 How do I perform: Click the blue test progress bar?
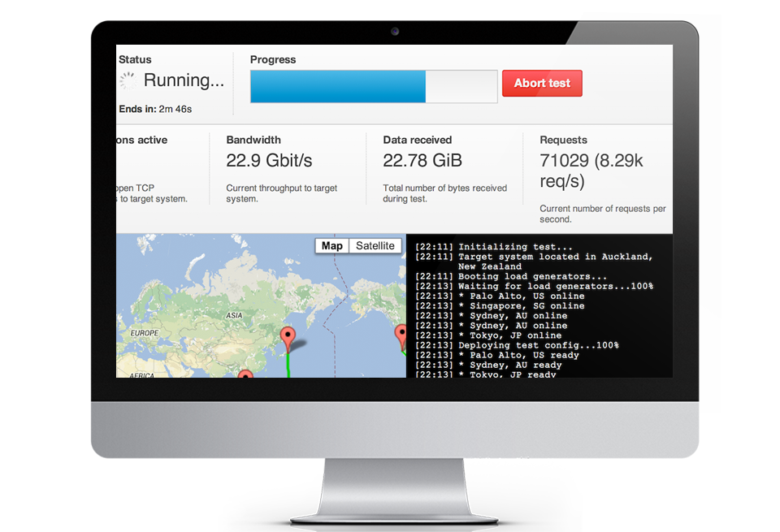click(338, 86)
